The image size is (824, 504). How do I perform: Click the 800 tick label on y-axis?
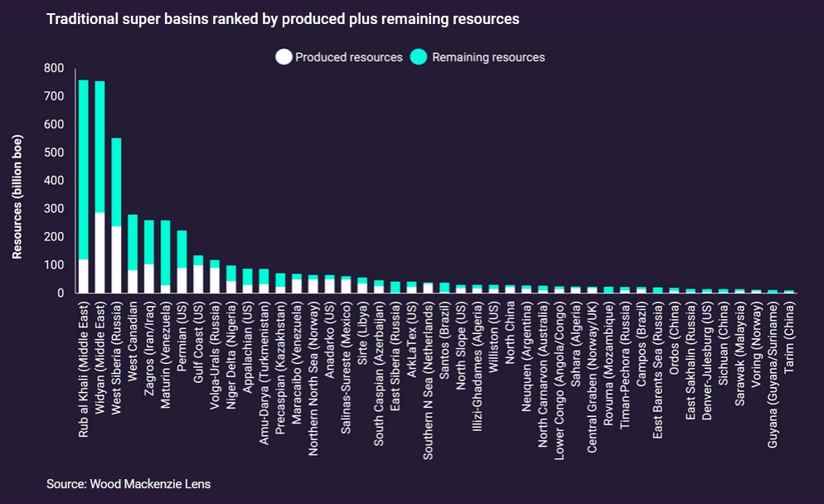[x=54, y=68]
